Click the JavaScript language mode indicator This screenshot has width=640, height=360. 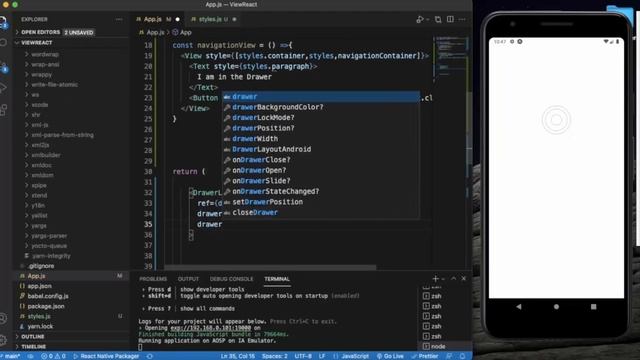(x=355, y=356)
